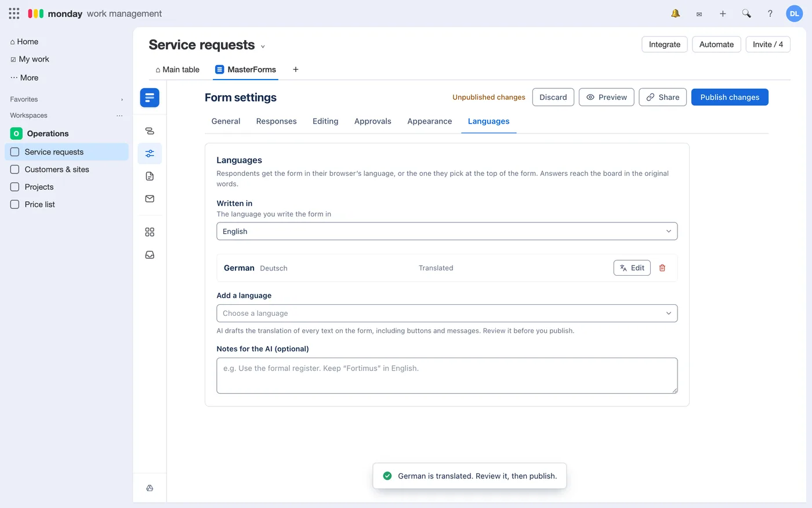The height and width of the screenshot is (508, 812).
Task: Click the blue MasterForms logo icon in the form sidebar
Action: (x=150, y=98)
